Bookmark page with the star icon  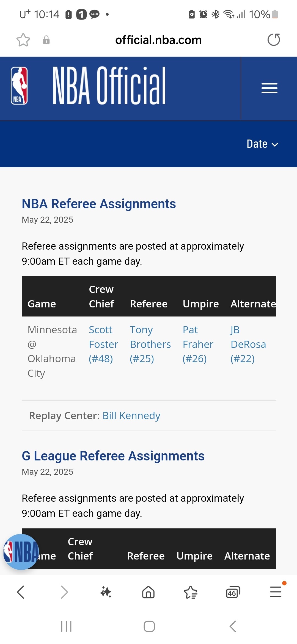pos(23,40)
